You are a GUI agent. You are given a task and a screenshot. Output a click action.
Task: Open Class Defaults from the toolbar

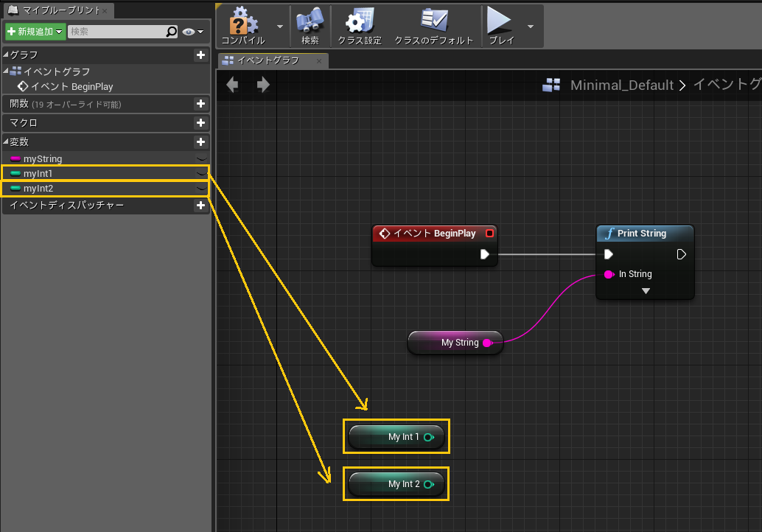click(x=433, y=26)
